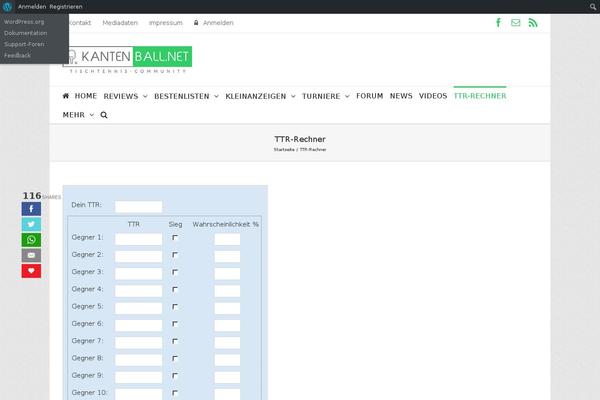Open the NEWS menu item
The width and height of the screenshot is (600, 400).
(x=401, y=96)
